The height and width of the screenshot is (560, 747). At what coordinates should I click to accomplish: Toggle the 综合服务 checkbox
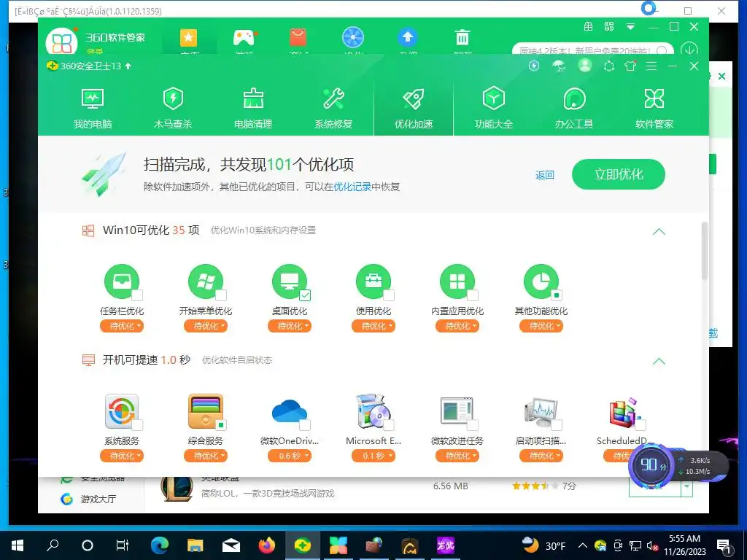point(221,425)
